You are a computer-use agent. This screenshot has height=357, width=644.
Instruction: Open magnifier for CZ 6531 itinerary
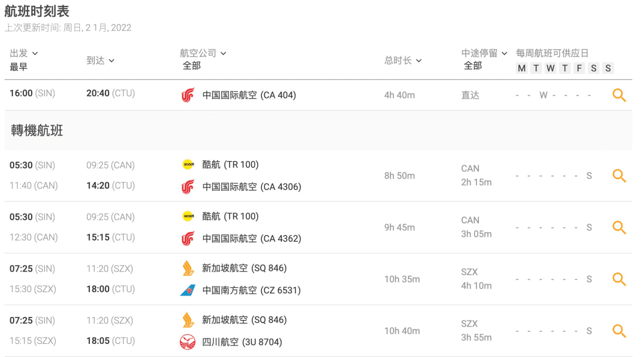[x=619, y=279]
